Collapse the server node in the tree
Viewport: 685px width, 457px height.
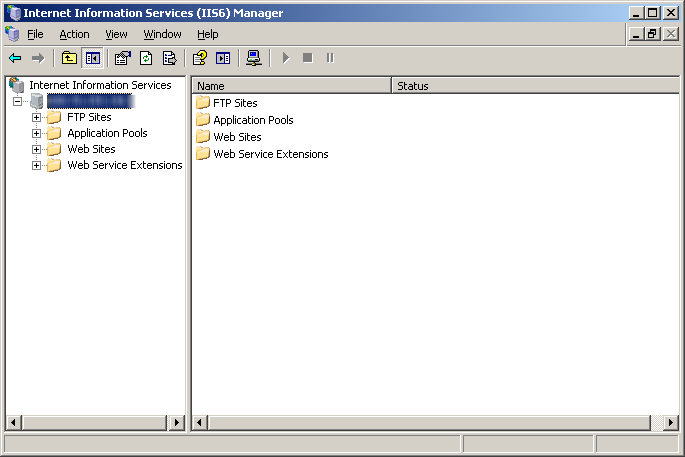[17, 101]
